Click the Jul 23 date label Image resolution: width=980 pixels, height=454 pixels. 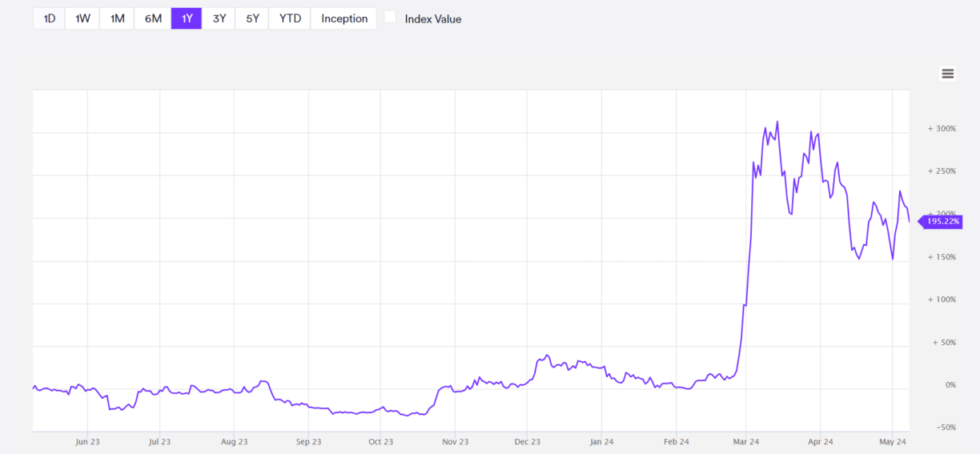click(160, 440)
